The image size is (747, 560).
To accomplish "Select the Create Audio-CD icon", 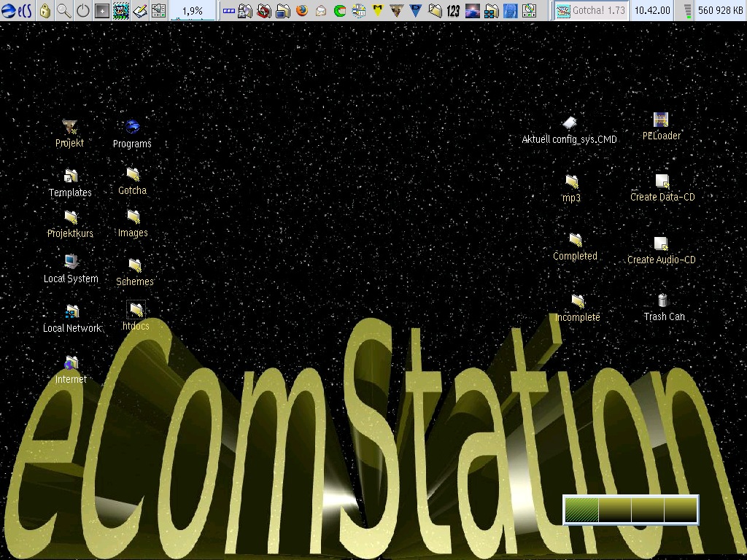I will click(661, 244).
